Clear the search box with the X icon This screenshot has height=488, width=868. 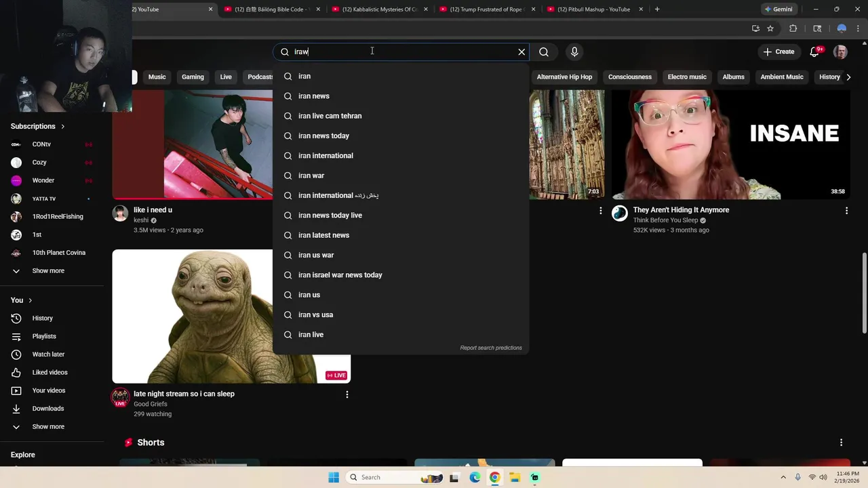pyautogui.click(x=521, y=52)
